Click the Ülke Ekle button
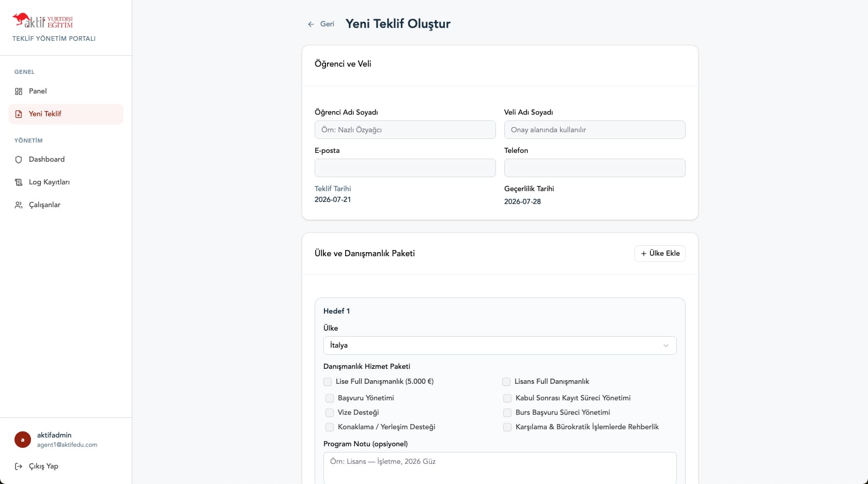The width and height of the screenshot is (868, 484). [x=660, y=254]
